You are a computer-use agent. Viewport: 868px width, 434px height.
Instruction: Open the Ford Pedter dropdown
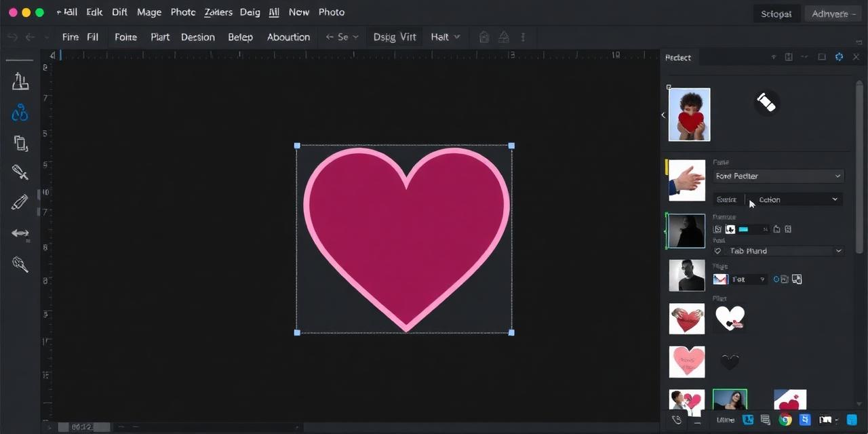(778, 176)
